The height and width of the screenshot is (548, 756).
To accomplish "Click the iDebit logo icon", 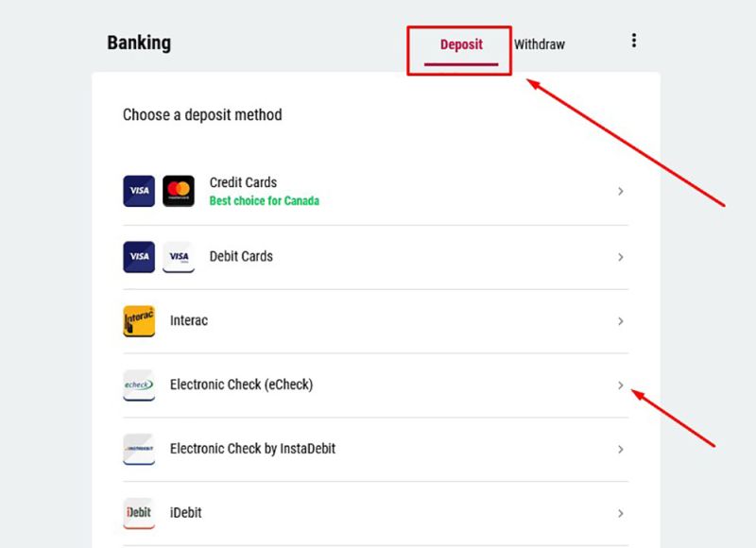I will pyautogui.click(x=139, y=513).
